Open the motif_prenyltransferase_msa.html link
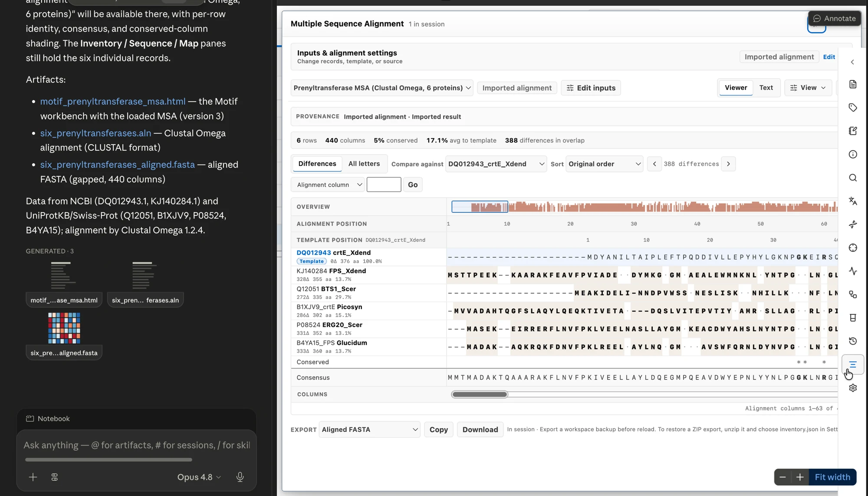The image size is (868, 496). (x=113, y=101)
